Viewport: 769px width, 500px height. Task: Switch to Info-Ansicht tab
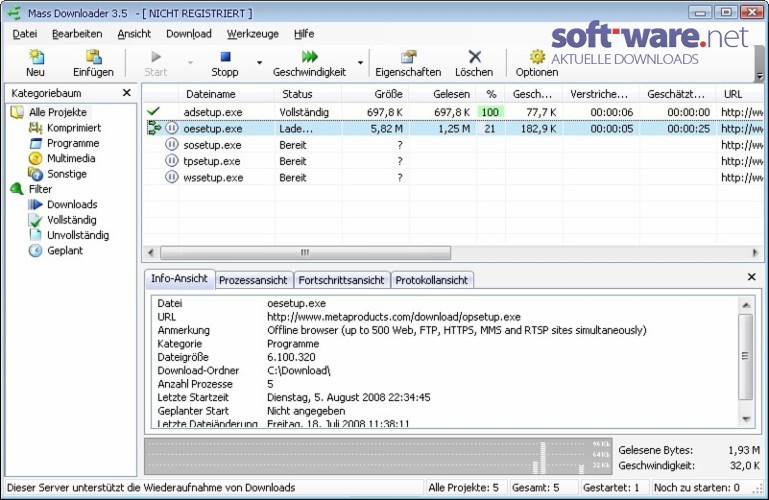tap(179, 278)
